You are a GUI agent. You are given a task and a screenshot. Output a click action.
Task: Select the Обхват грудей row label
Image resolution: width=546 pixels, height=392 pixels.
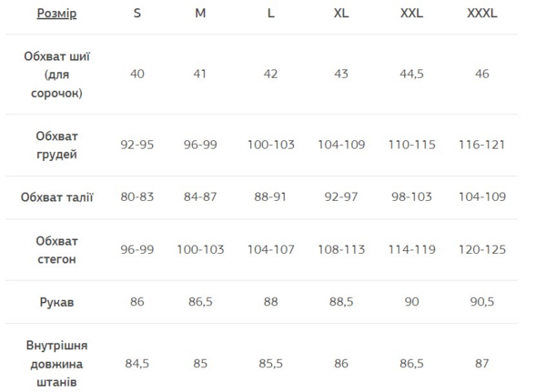click(x=56, y=145)
